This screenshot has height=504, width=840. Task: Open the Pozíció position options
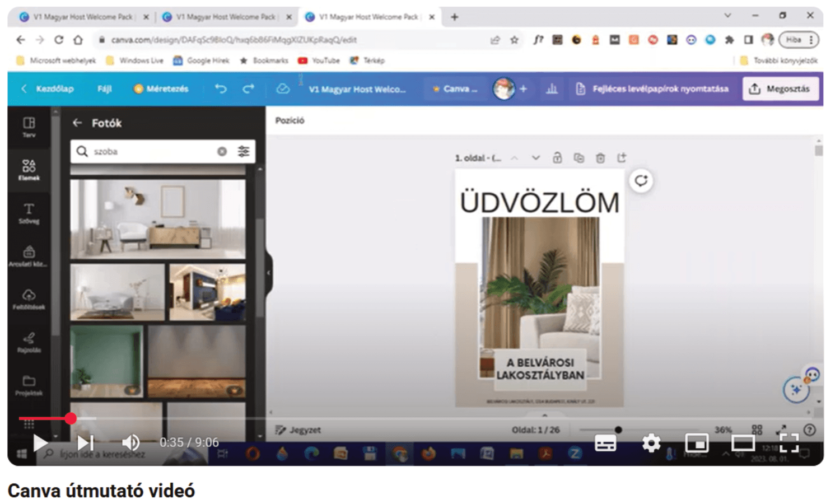pos(290,120)
